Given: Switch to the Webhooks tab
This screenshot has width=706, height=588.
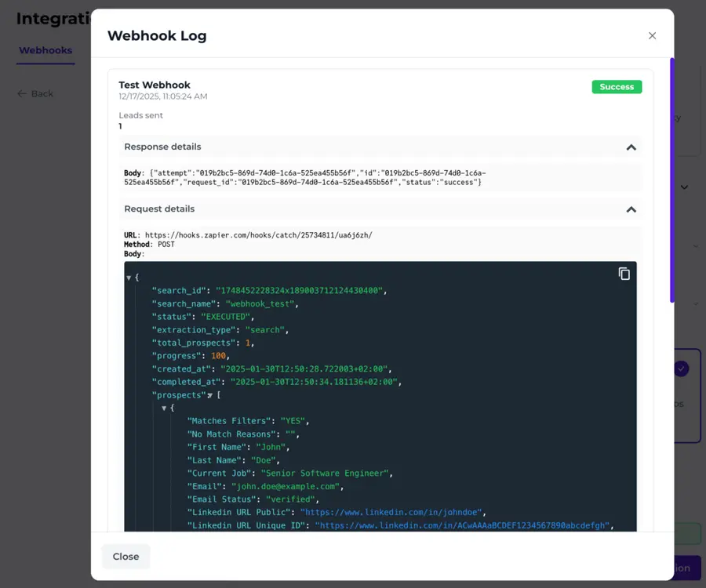Looking at the screenshot, I should 45,49.
